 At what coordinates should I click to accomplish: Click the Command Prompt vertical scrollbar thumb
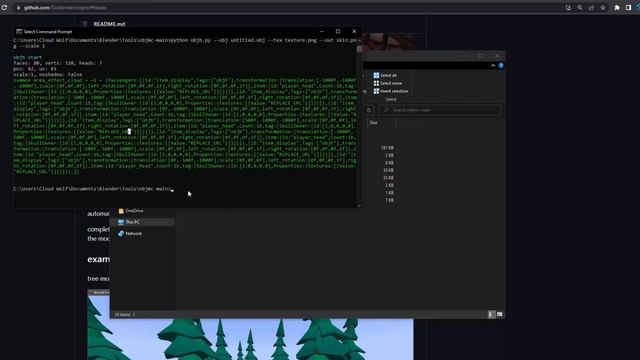[359, 49]
